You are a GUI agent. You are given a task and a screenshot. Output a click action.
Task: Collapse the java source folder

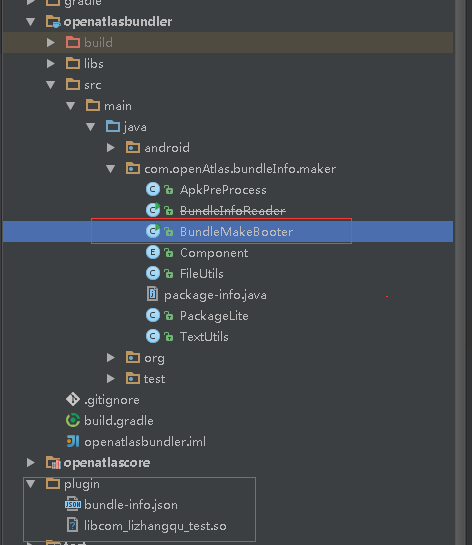91,127
